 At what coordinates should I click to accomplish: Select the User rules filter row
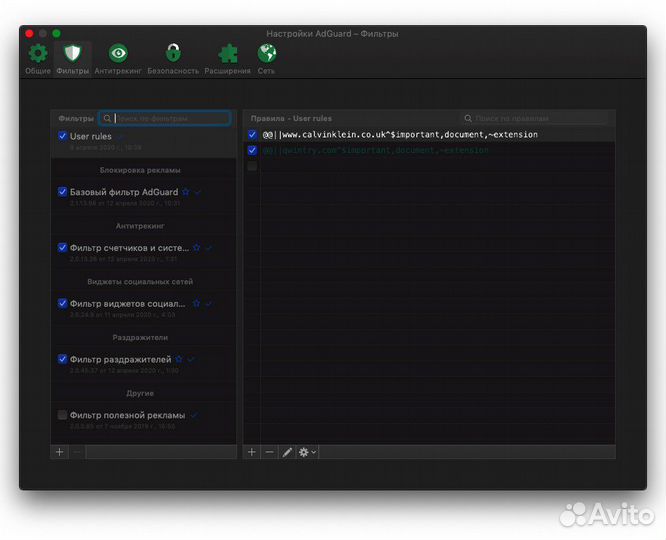coord(144,142)
